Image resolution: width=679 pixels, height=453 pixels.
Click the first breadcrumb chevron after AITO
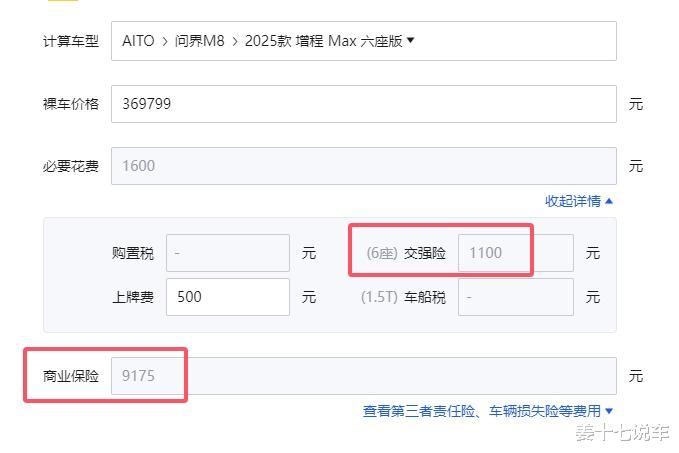click(165, 42)
